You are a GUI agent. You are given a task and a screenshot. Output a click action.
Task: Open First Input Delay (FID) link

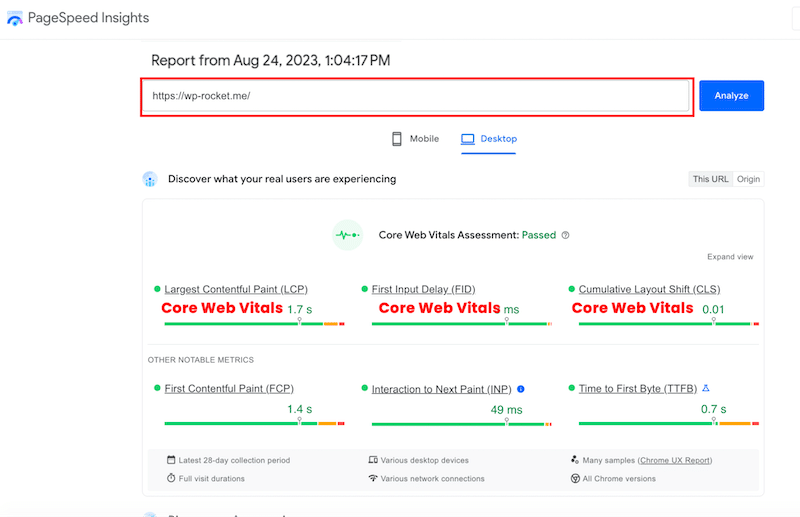[423, 289]
